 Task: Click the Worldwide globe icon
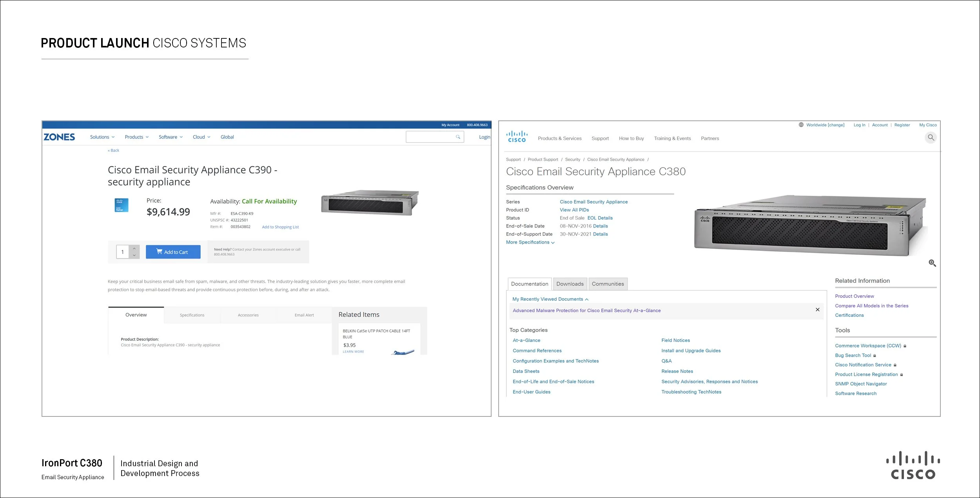click(x=801, y=125)
